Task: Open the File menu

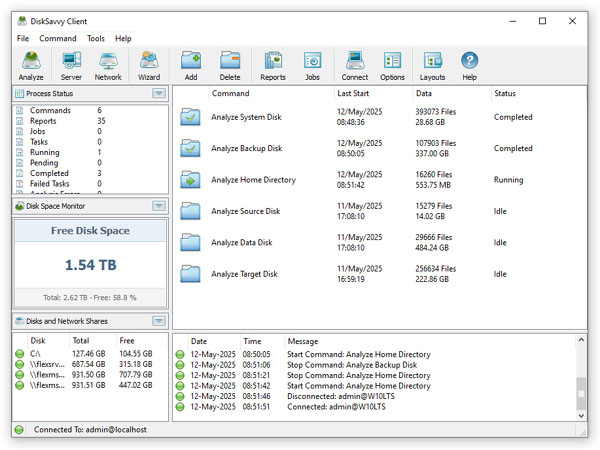Action: (x=23, y=39)
